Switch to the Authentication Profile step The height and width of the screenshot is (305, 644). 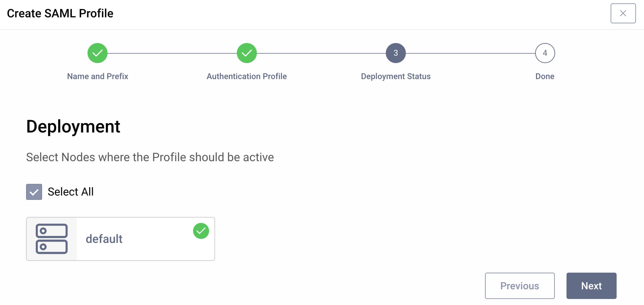click(247, 76)
